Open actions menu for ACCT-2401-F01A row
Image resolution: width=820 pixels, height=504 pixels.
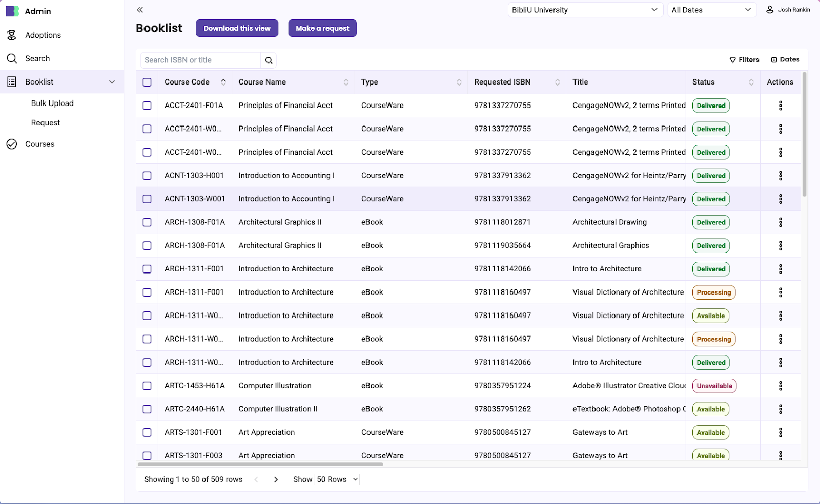780,106
